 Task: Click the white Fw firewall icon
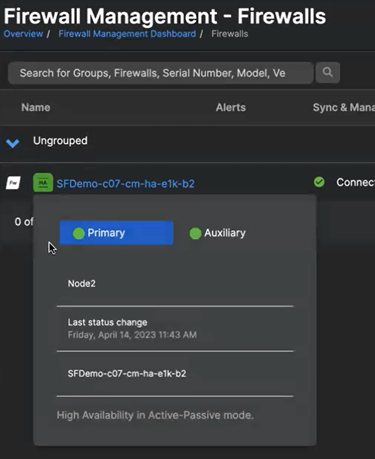[13, 183]
